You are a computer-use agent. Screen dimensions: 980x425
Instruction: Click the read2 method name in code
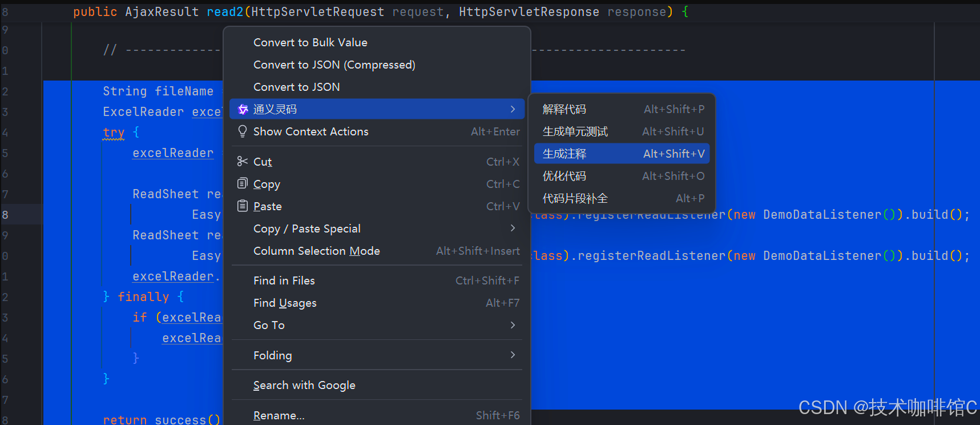tap(225, 12)
